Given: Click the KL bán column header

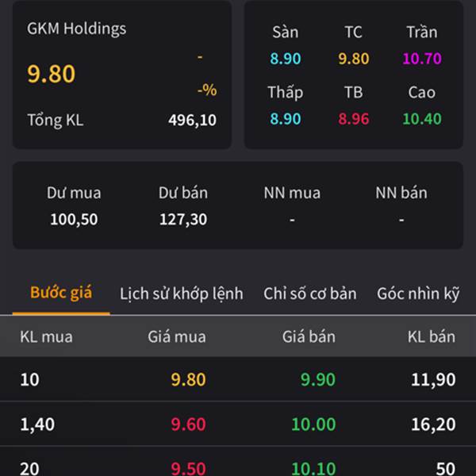Looking at the screenshot, I should tap(432, 336).
